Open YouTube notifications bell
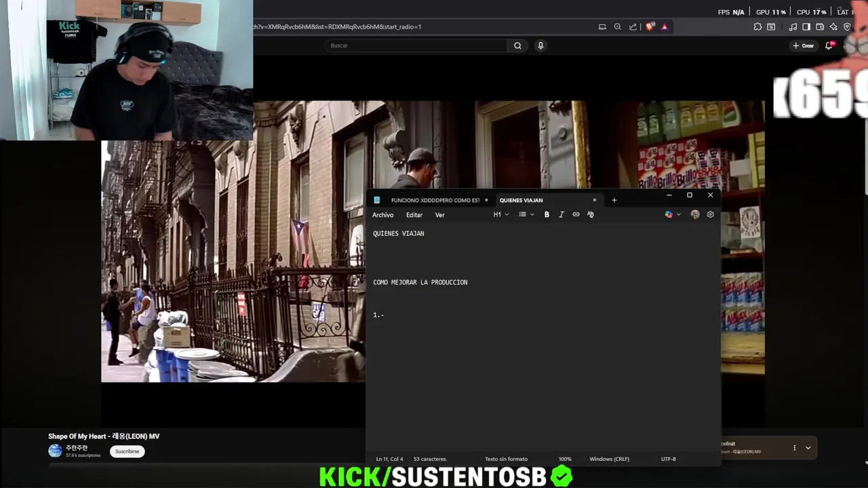The image size is (868, 488). 829,45
